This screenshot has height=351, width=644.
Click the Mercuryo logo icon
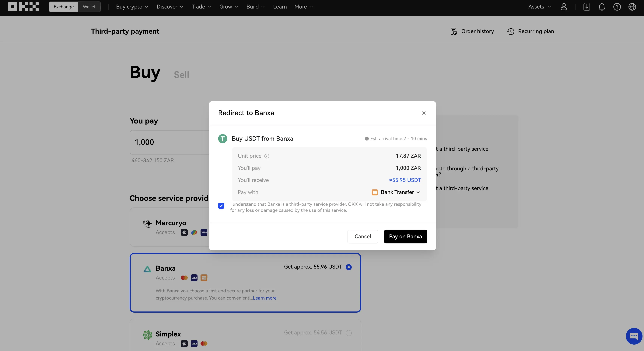click(x=147, y=223)
